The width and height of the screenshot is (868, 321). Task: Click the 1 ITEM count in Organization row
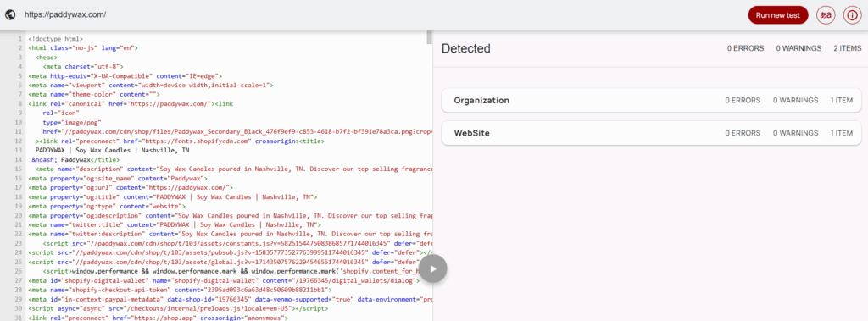pyautogui.click(x=842, y=100)
